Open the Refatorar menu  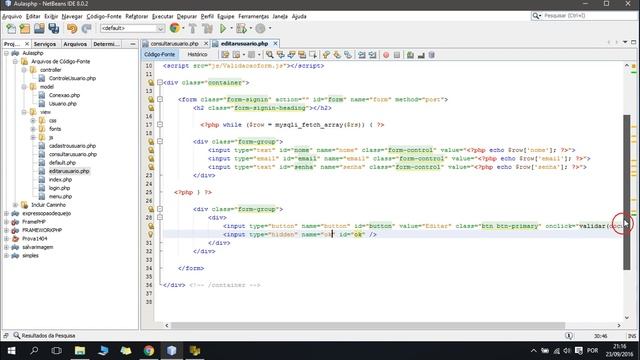coord(137,16)
